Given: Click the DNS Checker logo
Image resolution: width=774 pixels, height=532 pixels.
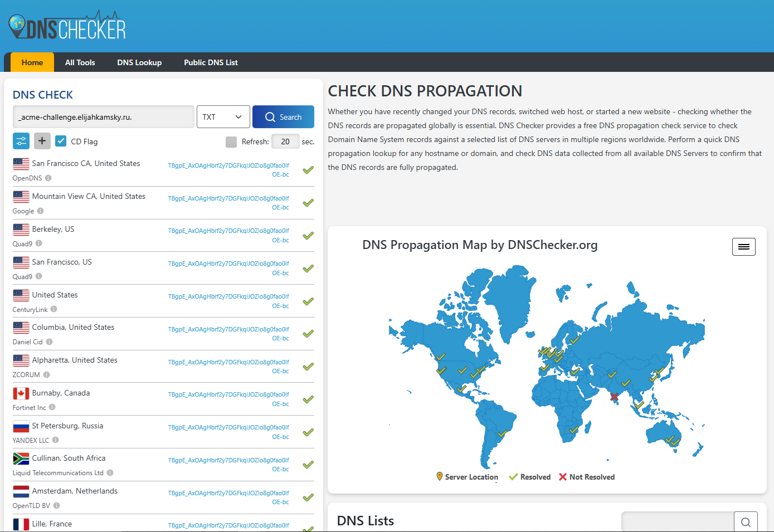Looking at the screenshot, I should [x=67, y=26].
